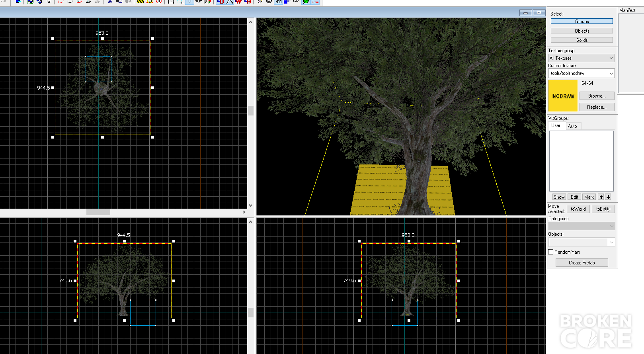Image resolution: width=644 pixels, height=354 pixels.
Task: Click the top view horizontal scrollbar thumb
Action: click(98, 212)
